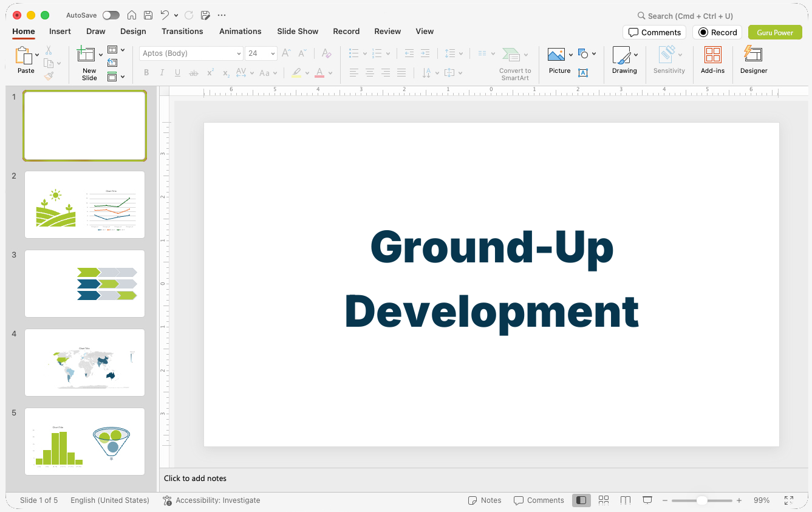This screenshot has height=512, width=812.
Task: Open the More title bar options ellipsis
Action: pos(222,15)
